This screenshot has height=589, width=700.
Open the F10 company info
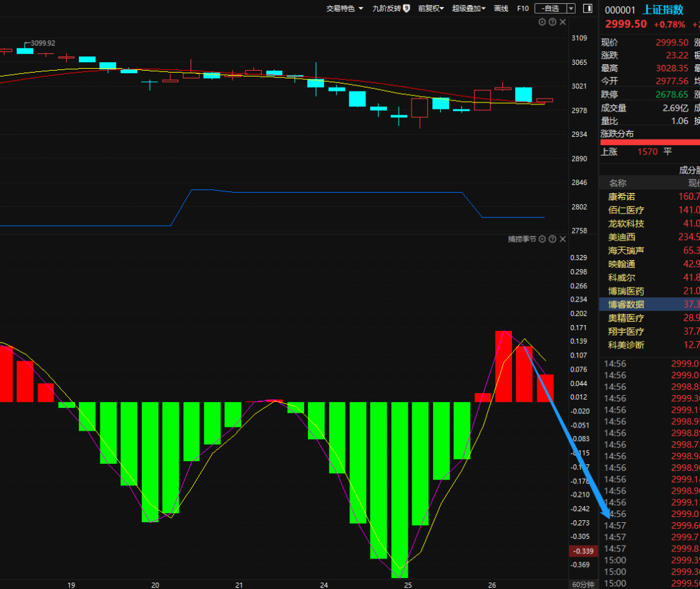[x=523, y=8]
